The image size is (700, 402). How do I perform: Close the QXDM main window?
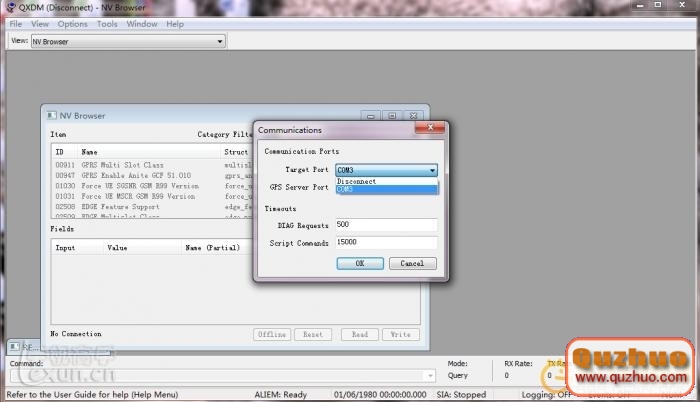point(682,5)
